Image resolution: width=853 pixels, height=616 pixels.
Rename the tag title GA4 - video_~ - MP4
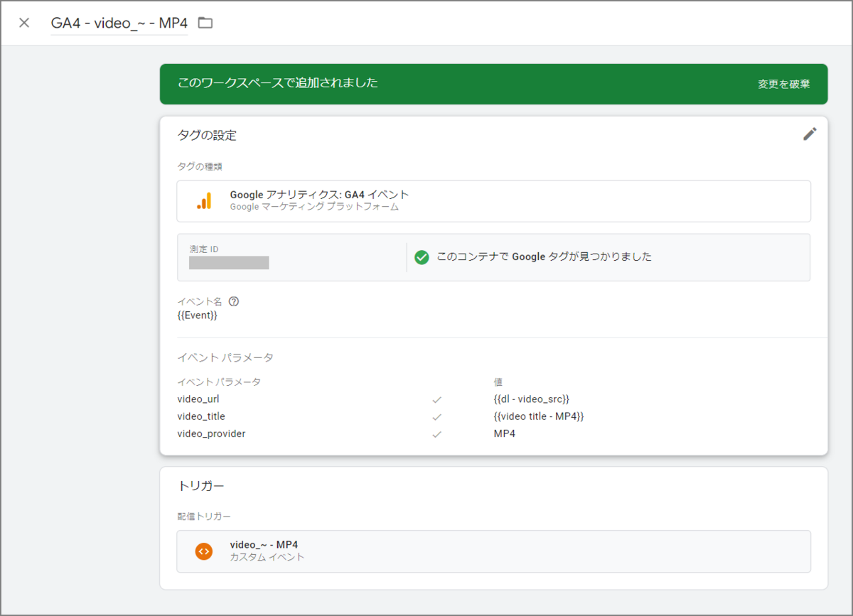click(x=119, y=23)
